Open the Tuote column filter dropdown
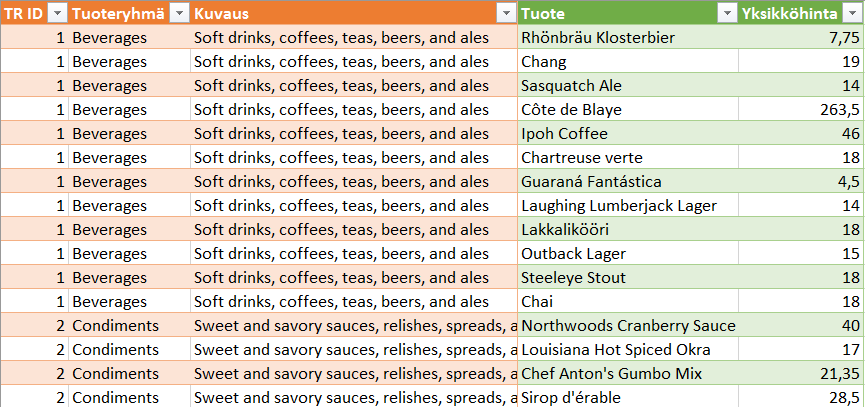This screenshot has width=865, height=407. click(x=726, y=13)
